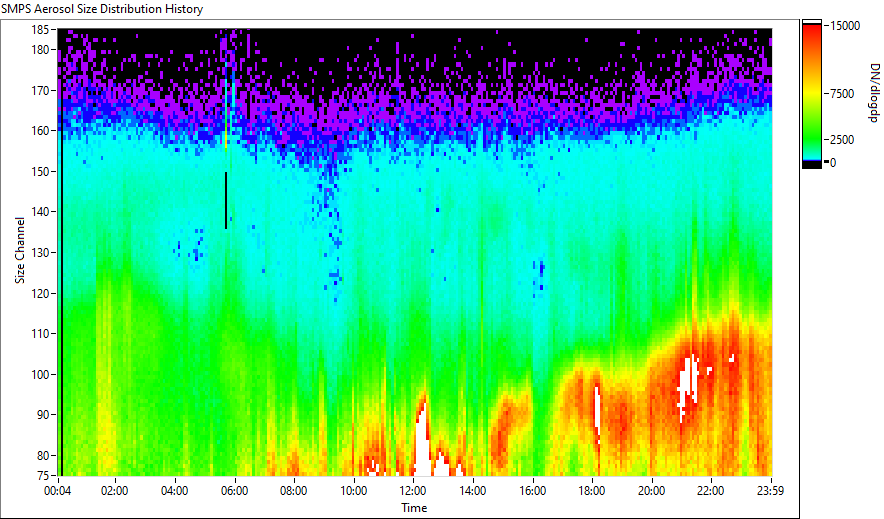
Task: Click the 100 size channel tick label
Action: pyautogui.click(x=40, y=374)
